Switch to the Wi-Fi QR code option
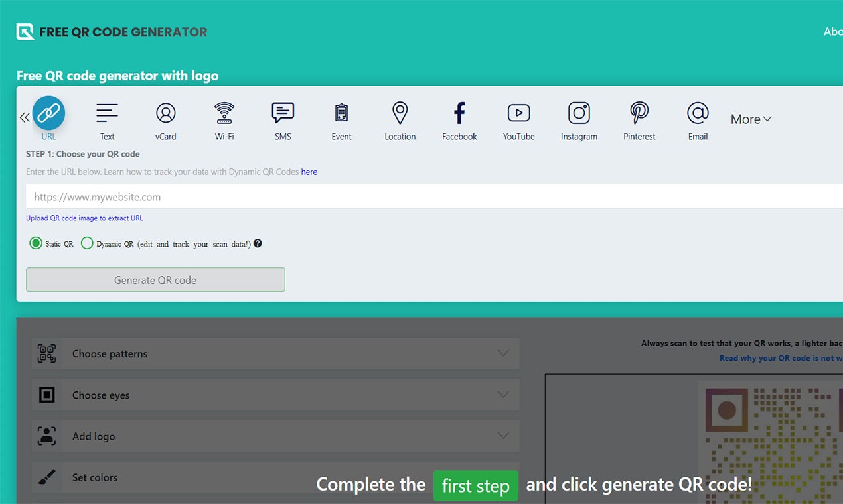Image resolution: width=843 pixels, height=504 pixels. (x=224, y=118)
